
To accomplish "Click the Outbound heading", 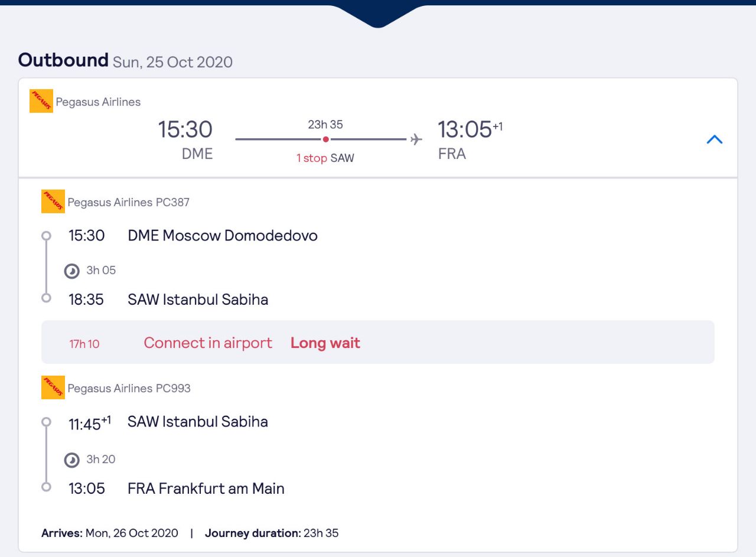I will [x=63, y=60].
